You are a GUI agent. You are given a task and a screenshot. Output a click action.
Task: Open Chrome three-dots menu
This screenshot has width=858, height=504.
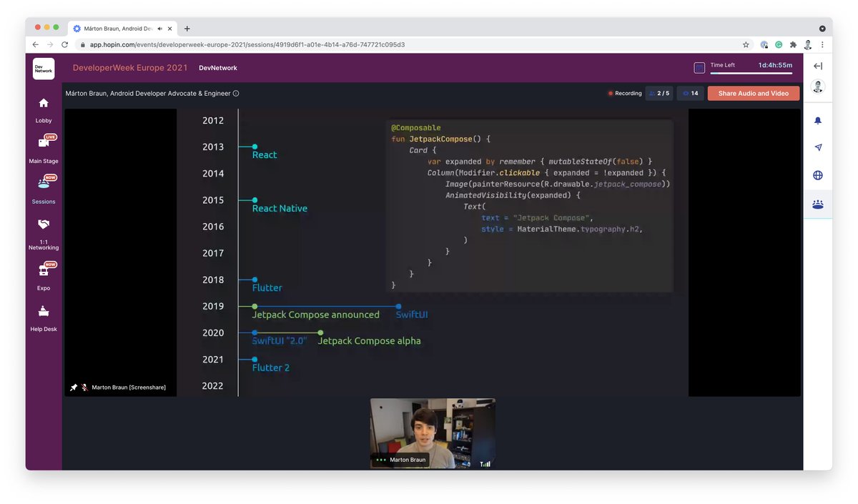822,44
